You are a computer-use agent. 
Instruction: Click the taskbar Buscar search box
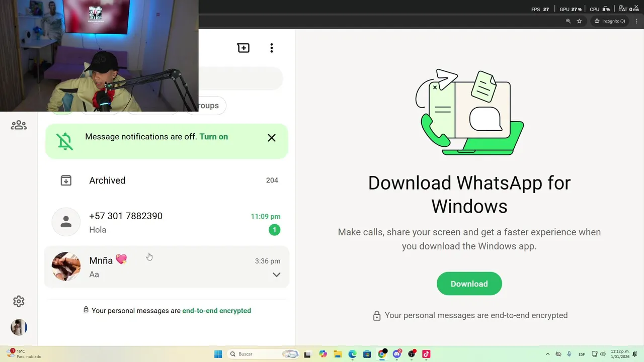tap(263, 354)
